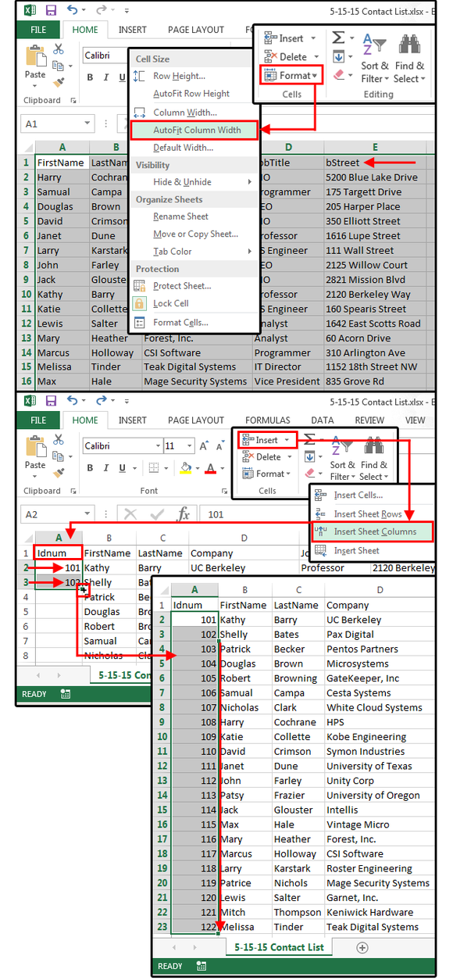Open the FILE tab in the top Excel window
This screenshot has height=980, width=453.
coord(38,30)
